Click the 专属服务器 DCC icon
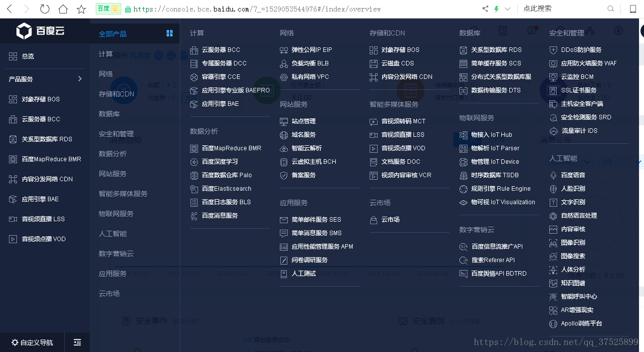Viewport: 644px width, 352px height. (194, 63)
